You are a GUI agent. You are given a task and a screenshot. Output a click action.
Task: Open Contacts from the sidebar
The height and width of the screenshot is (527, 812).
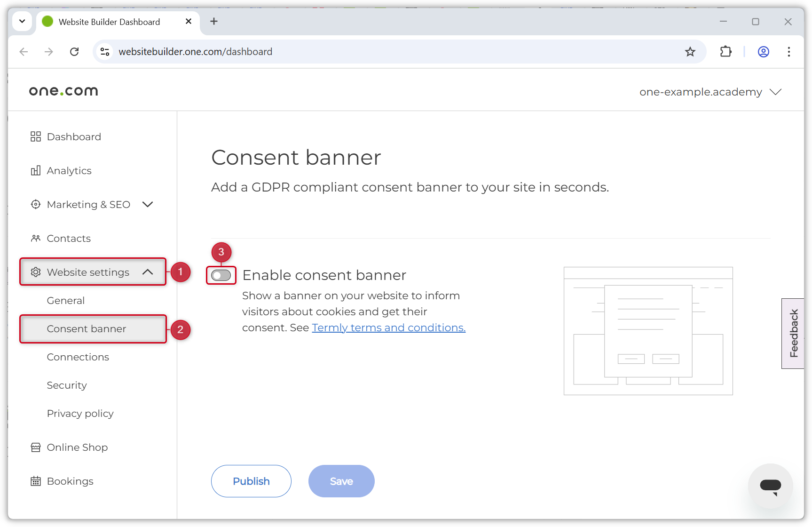click(69, 238)
